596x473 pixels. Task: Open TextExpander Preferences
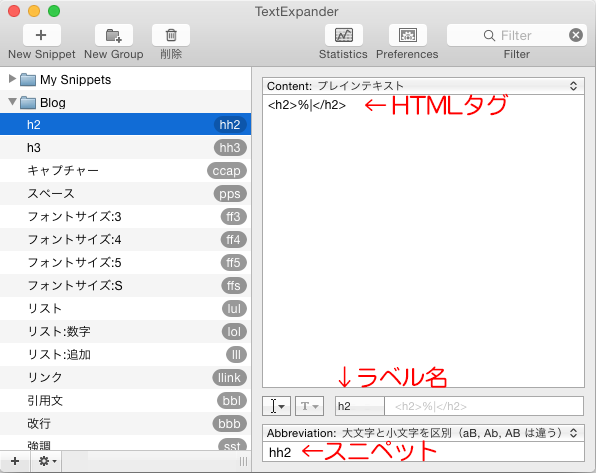tap(407, 35)
